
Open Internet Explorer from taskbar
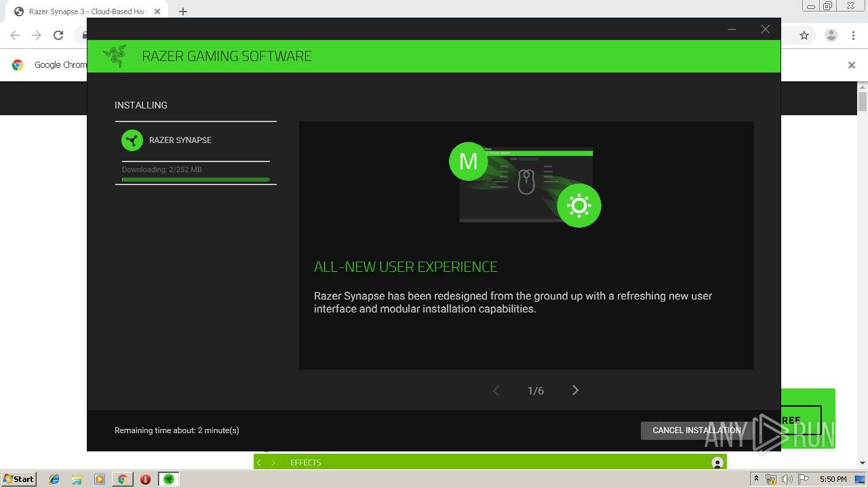pos(54,479)
